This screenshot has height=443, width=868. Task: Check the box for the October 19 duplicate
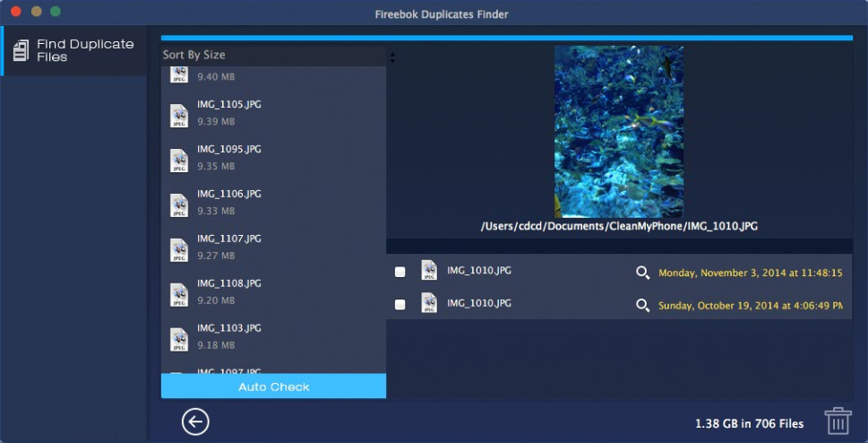[x=400, y=305]
